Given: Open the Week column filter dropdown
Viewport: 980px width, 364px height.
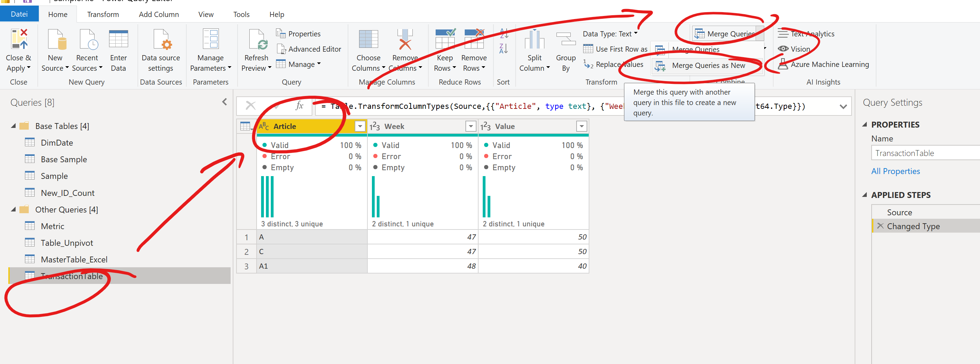Looking at the screenshot, I should click(471, 127).
